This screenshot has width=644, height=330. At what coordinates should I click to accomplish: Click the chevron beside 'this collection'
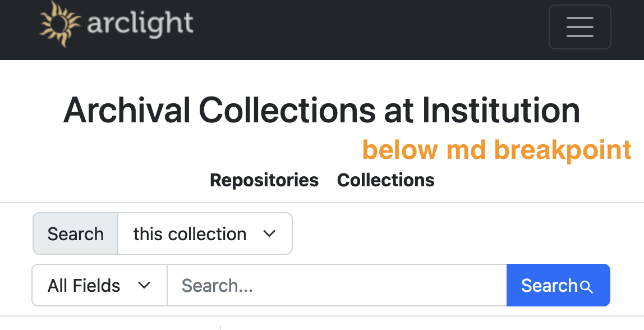point(270,233)
